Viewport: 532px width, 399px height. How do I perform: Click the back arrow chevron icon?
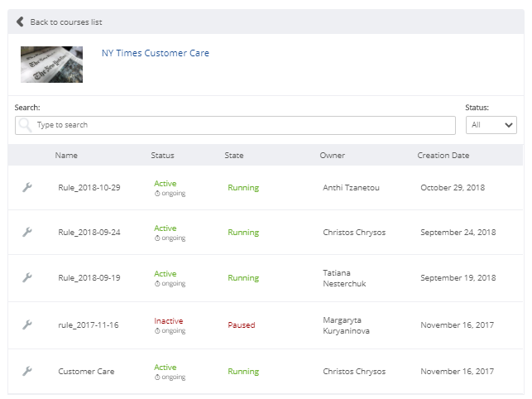click(20, 22)
